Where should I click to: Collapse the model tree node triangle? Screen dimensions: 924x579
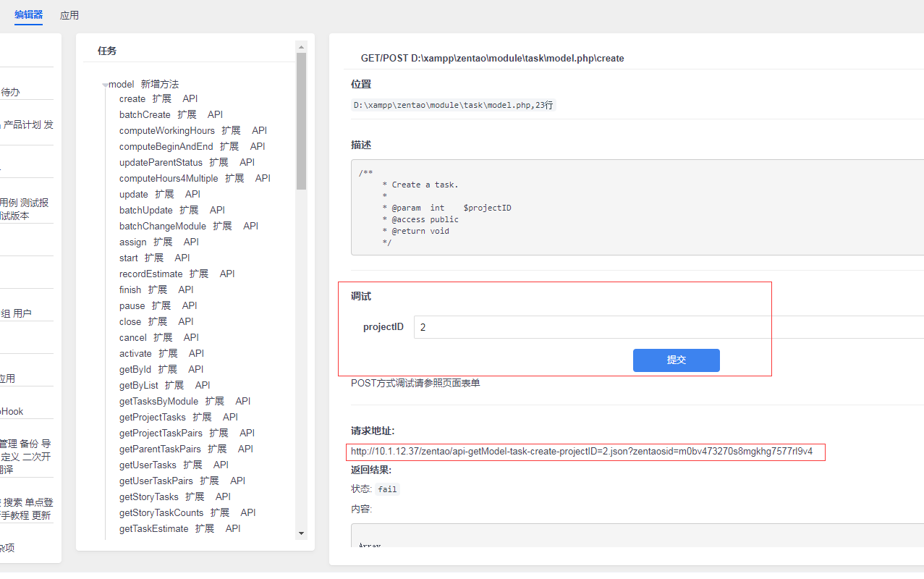click(x=106, y=85)
